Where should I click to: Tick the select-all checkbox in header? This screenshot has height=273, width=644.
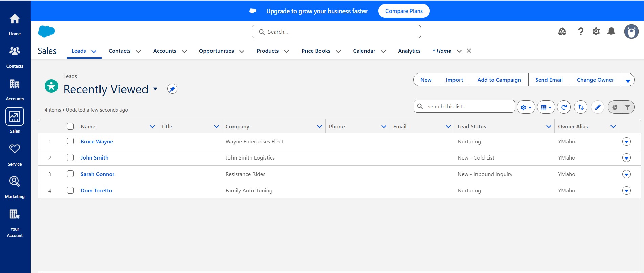point(70,126)
